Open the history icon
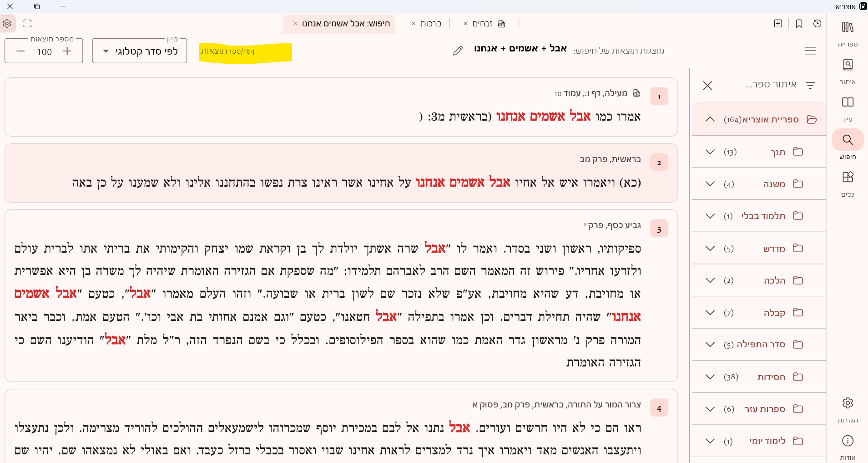 (x=818, y=23)
